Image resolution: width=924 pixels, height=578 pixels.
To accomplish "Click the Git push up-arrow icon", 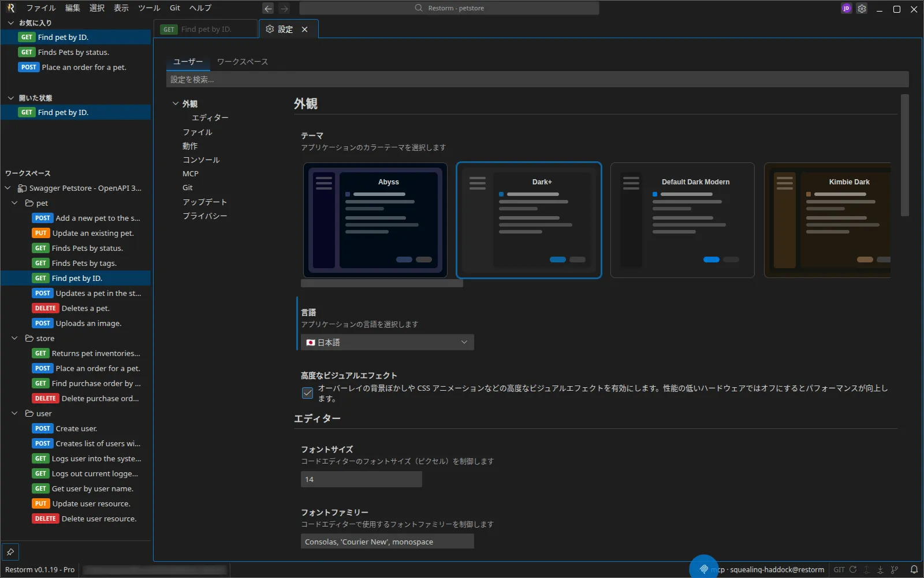I will pyautogui.click(x=866, y=569).
